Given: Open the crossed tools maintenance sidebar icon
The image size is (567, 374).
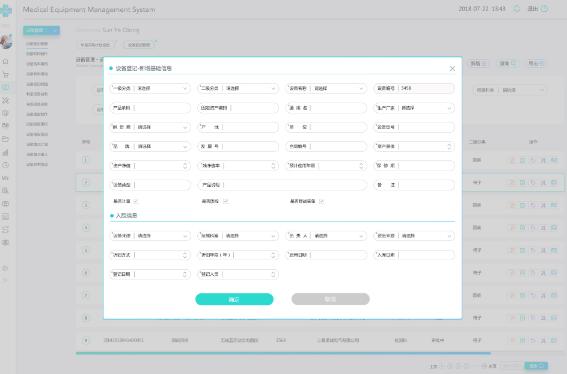Looking at the screenshot, I should click(x=5, y=100).
